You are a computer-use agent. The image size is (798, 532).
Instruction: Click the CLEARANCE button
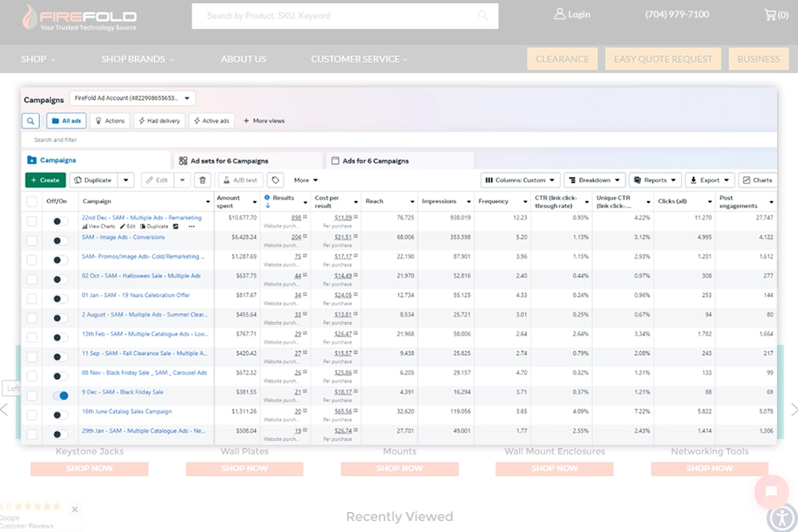click(x=562, y=59)
